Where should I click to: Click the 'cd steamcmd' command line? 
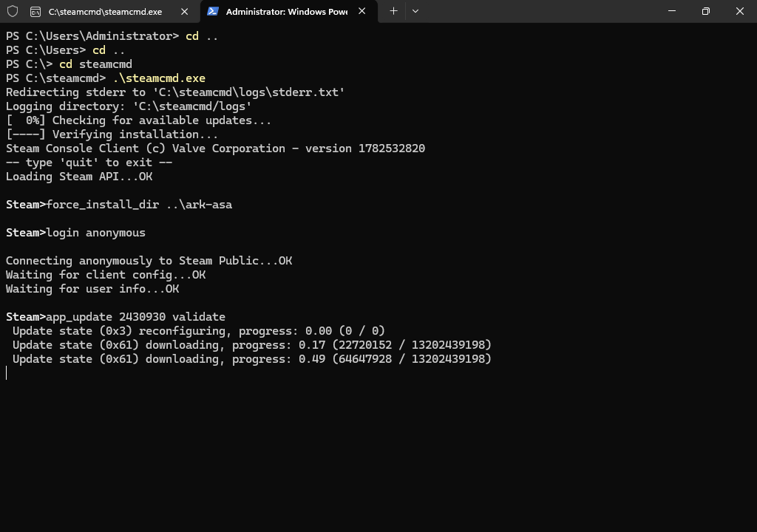[69, 64]
